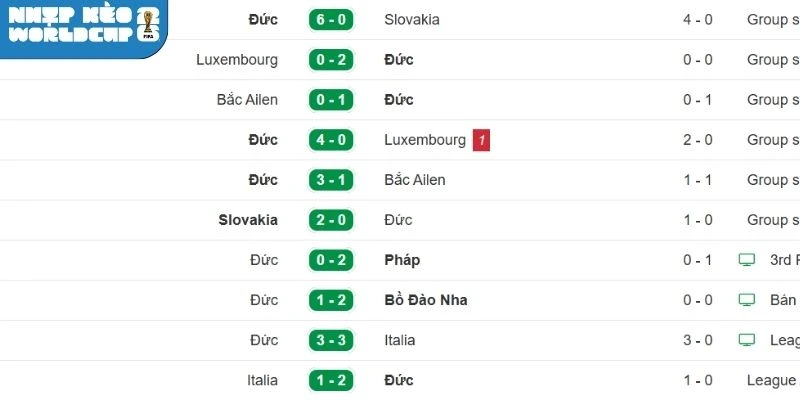Open home team Italia in the last row
Screen dimensions: 800x400
pyautogui.click(x=262, y=380)
